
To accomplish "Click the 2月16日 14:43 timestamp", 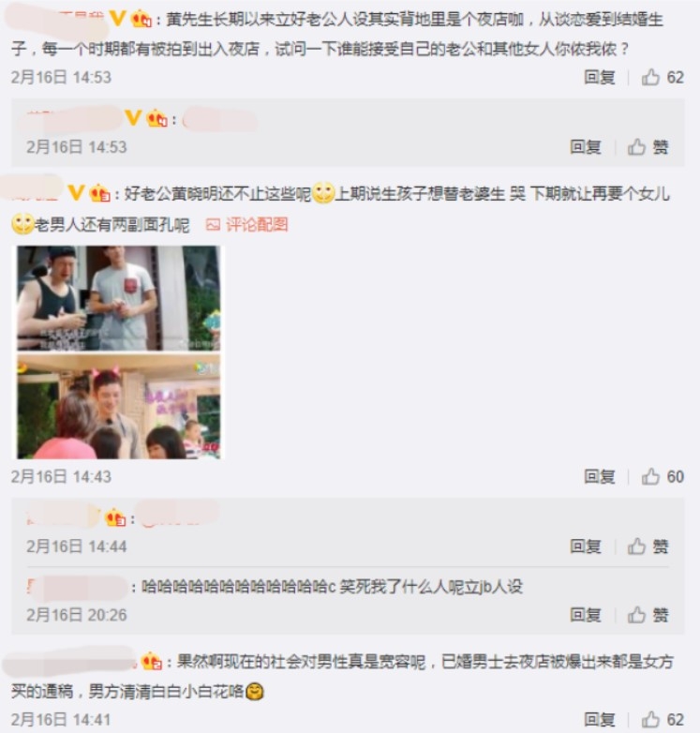I will click(61, 477).
